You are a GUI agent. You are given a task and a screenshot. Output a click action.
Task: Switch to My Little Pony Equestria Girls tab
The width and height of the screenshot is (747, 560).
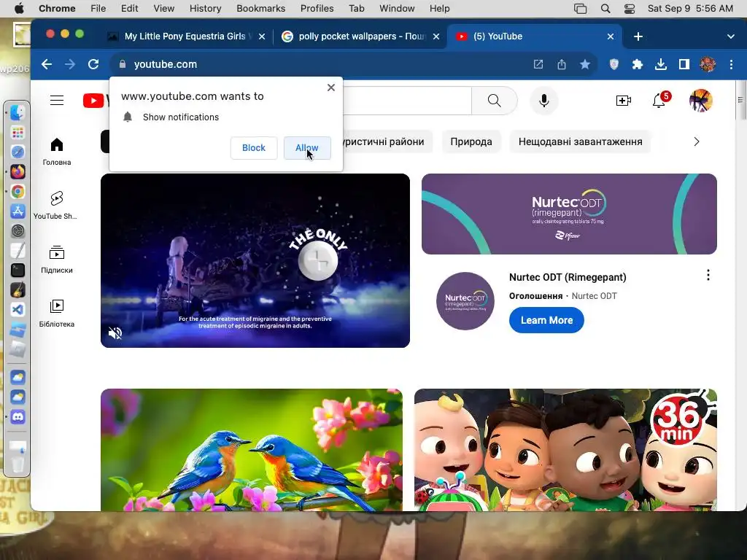pyautogui.click(x=185, y=36)
